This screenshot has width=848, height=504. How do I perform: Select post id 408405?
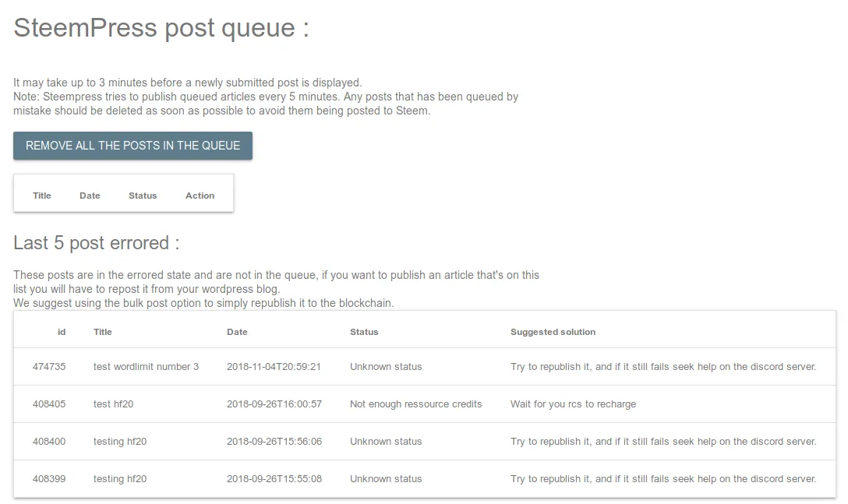49,404
